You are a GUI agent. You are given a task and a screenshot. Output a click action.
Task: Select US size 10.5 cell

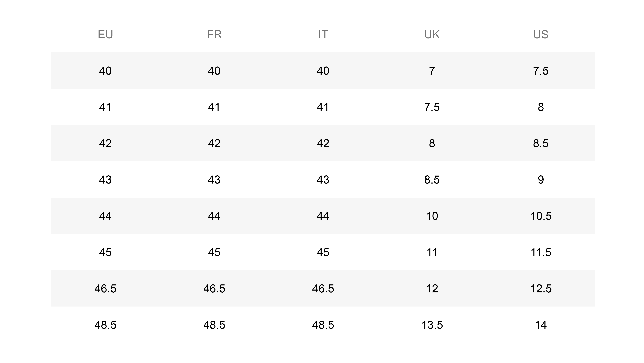tap(541, 216)
